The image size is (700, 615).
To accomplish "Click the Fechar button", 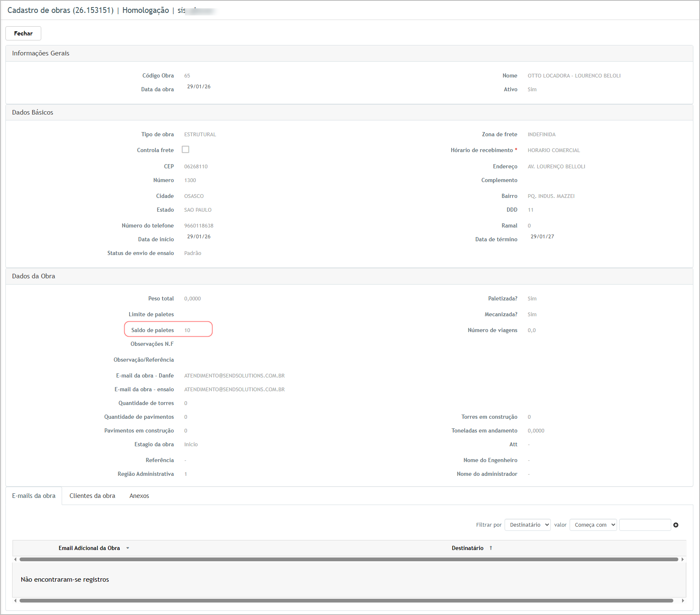I will pos(23,33).
